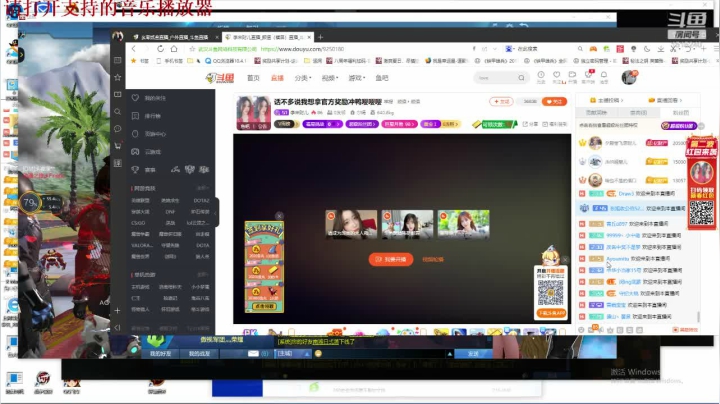Expand the address bar chevron dropdown
Viewport: 720px width, 404px height.
click(x=495, y=49)
